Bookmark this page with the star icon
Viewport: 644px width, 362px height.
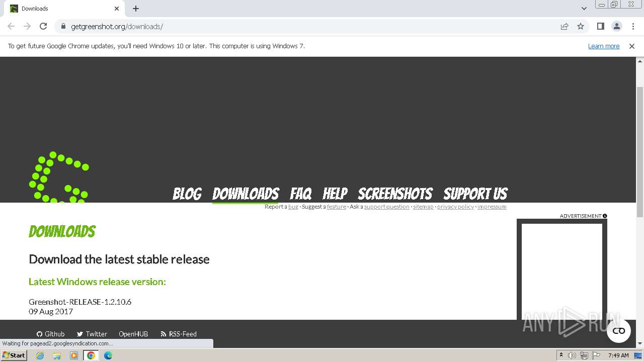click(x=581, y=26)
